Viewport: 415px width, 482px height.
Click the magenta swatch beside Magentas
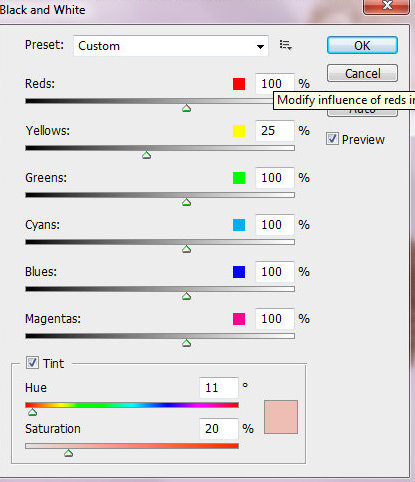[x=239, y=319]
